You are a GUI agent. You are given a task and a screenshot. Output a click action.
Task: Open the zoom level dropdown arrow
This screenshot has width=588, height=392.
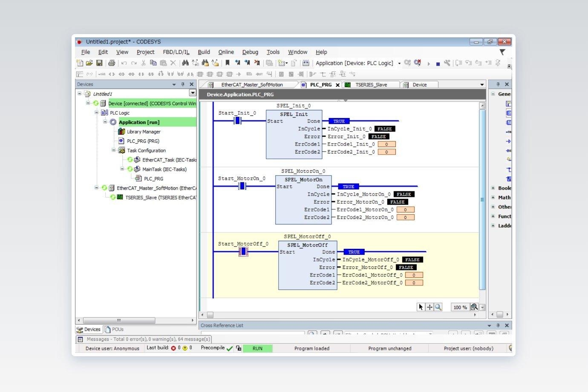pos(482,307)
